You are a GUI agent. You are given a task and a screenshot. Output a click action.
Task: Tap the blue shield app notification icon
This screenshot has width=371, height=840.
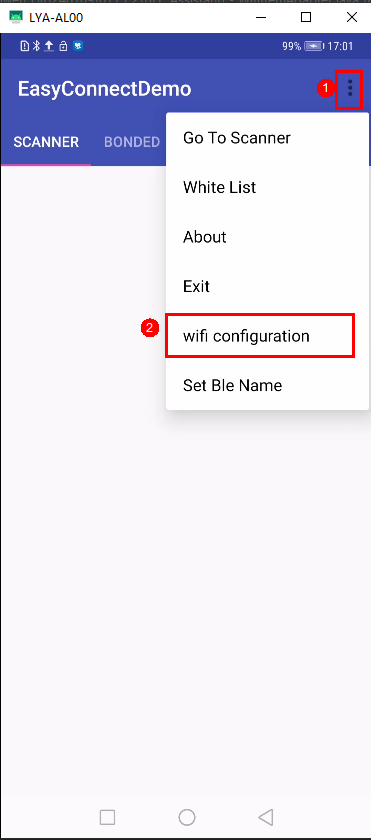tap(78, 47)
